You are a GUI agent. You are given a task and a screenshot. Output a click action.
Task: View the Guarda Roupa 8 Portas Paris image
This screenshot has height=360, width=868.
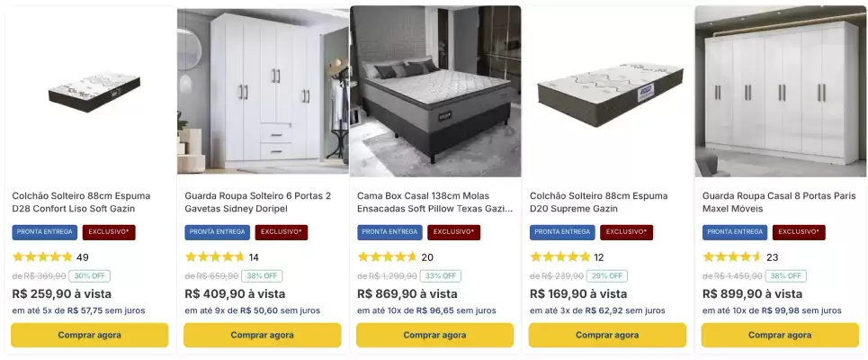[x=781, y=92]
